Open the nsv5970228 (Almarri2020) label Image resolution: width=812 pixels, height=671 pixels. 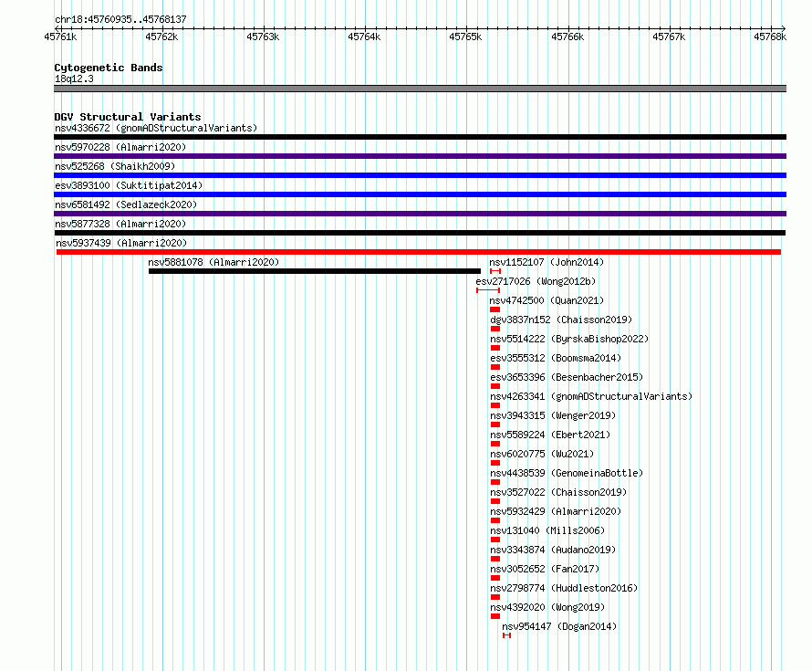click(x=120, y=147)
